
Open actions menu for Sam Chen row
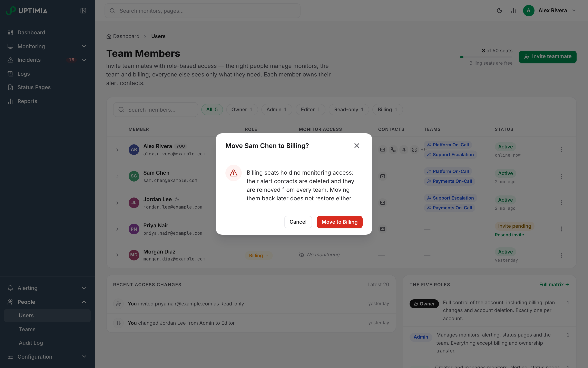tap(561, 176)
